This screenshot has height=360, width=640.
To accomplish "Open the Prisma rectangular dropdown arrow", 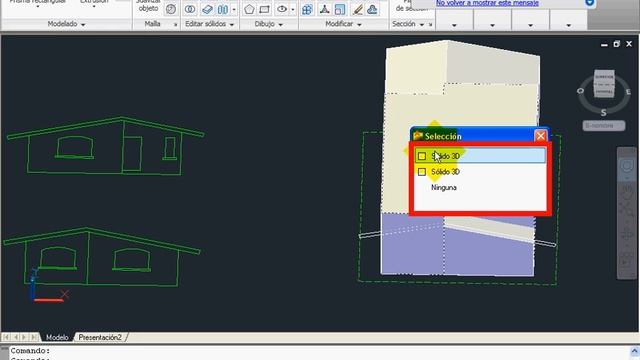I will tap(38, 7).
